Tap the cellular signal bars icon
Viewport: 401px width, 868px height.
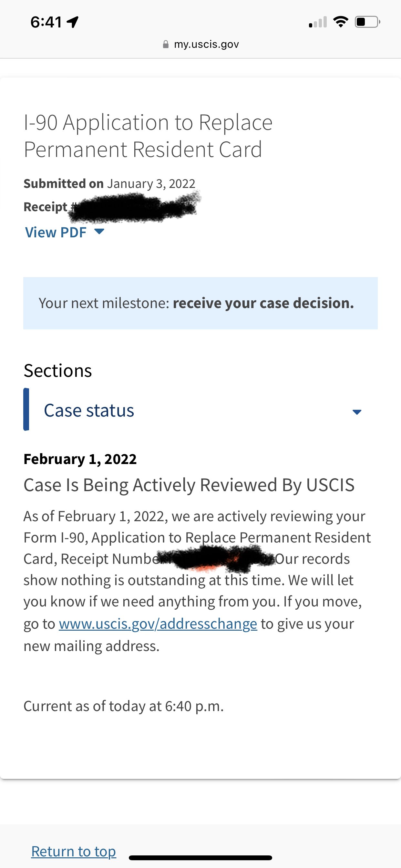click(318, 22)
